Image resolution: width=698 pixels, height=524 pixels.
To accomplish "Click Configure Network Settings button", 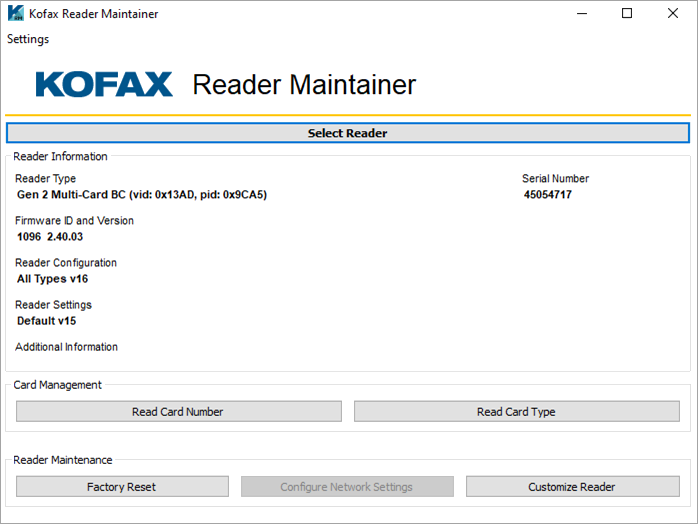I will (347, 487).
